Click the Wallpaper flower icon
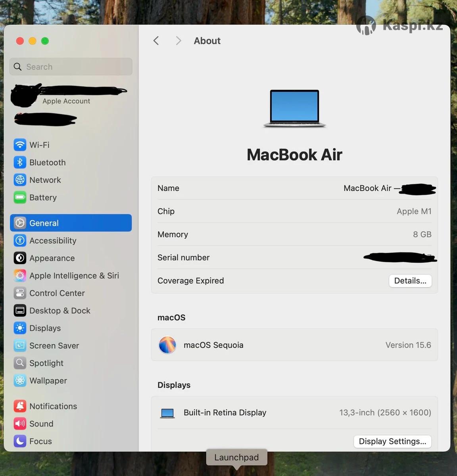Image resolution: width=457 pixels, height=476 pixels. point(20,380)
